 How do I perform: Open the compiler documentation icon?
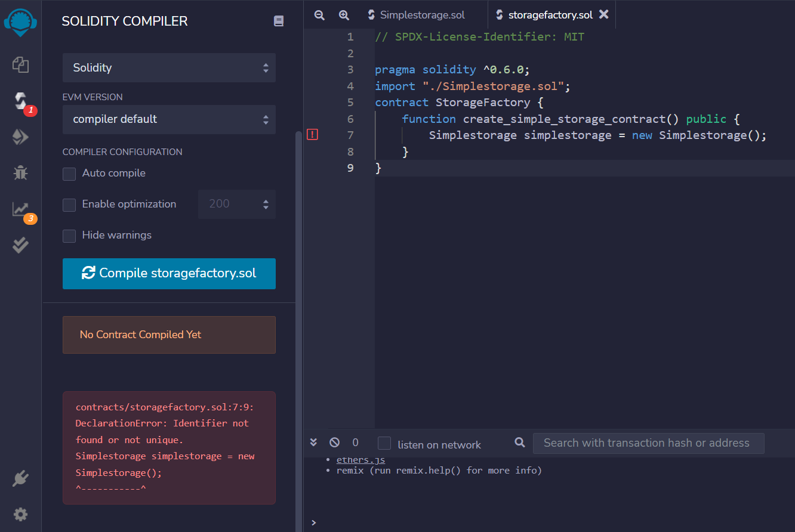coord(279,21)
